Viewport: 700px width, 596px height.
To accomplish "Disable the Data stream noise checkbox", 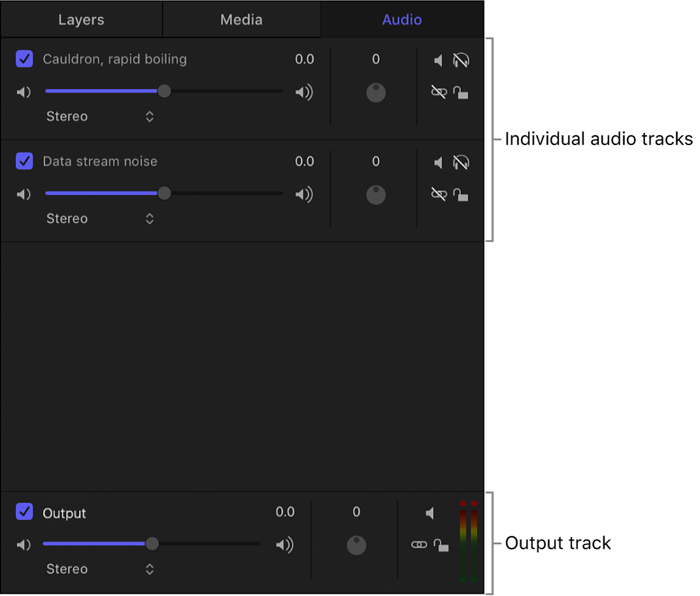I will [x=24, y=161].
